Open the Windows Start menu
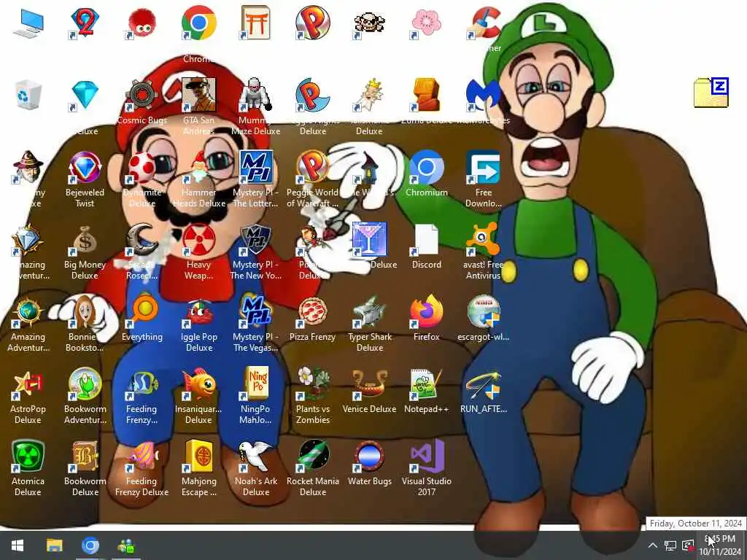This screenshot has height=560, width=747. coord(18,545)
